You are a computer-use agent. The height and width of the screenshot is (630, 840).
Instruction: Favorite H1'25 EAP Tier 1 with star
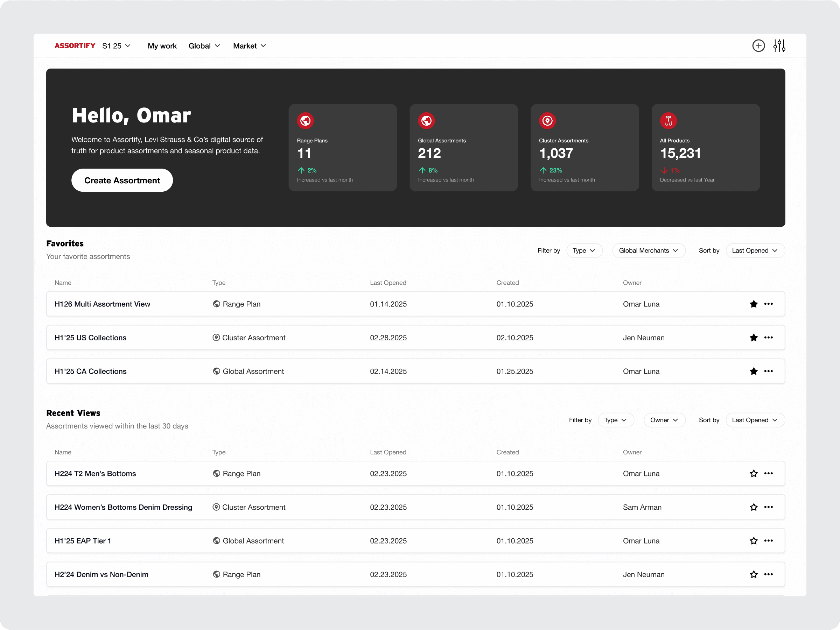coord(754,541)
